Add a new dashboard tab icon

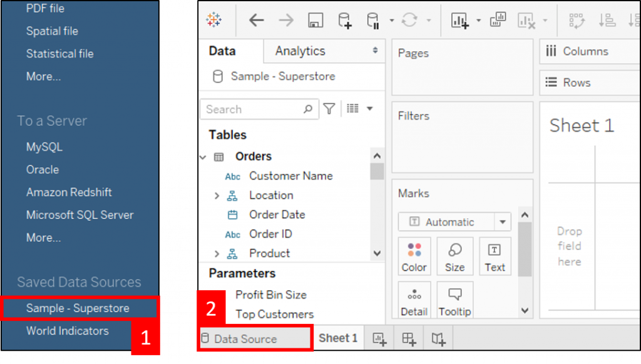(409, 339)
